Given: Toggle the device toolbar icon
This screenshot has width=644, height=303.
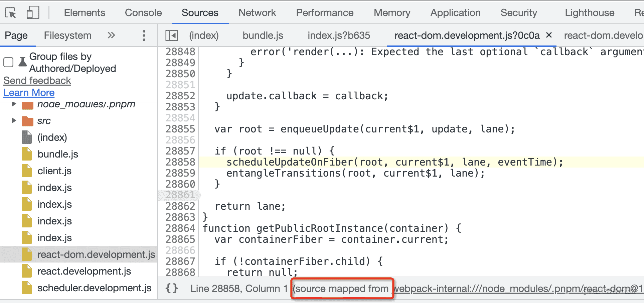Looking at the screenshot, I should [x=33, y=13].
